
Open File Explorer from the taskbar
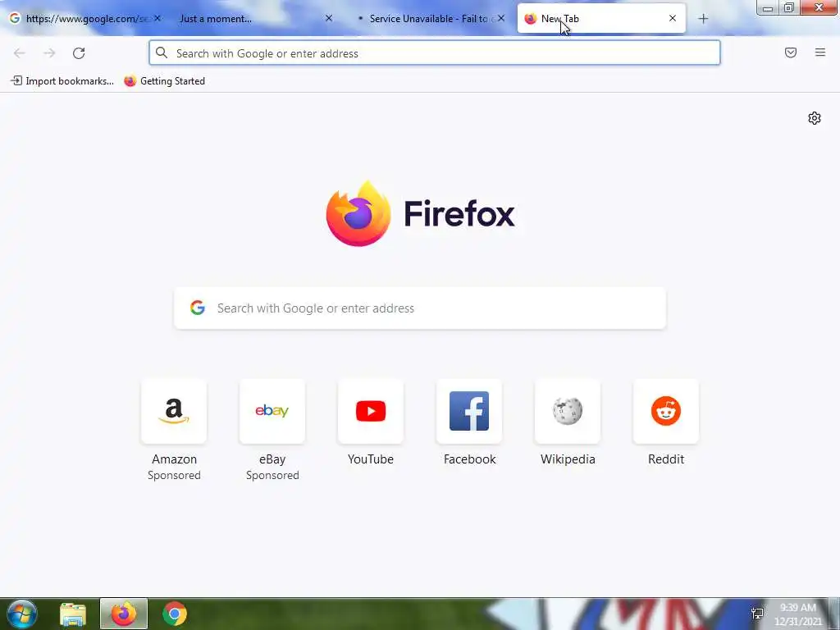click(x=73, y=614)
